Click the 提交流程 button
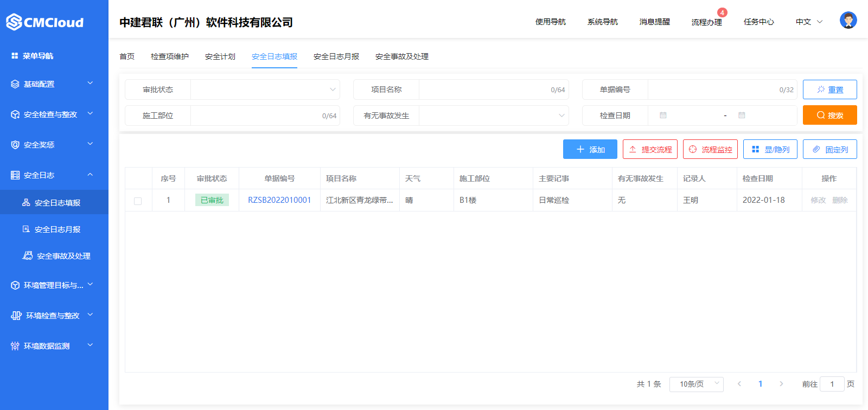This screenshot has height=410, width=868. pyautogui.click(x=650, y=149)
